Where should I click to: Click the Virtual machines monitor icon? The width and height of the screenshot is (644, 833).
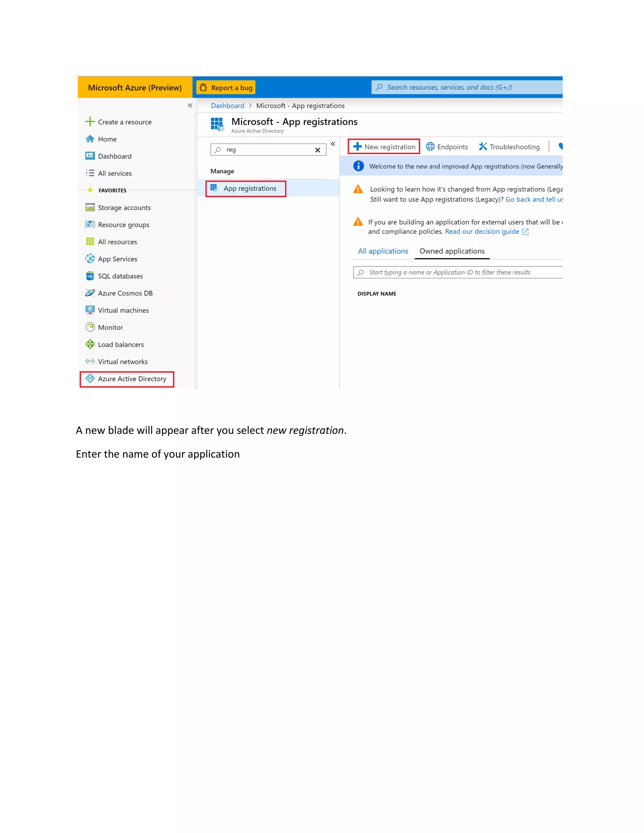click(x=90, y=310)
